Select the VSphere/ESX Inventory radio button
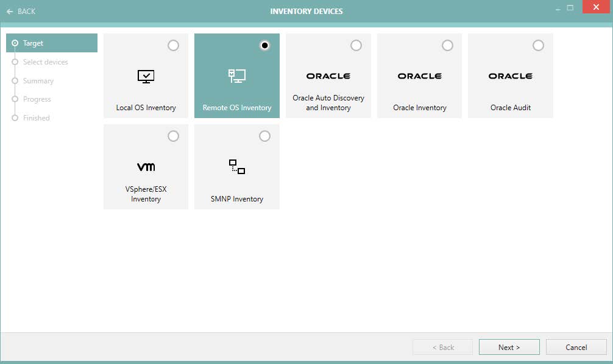The width and height of the screenshot is (613, 364). [173, 136]
